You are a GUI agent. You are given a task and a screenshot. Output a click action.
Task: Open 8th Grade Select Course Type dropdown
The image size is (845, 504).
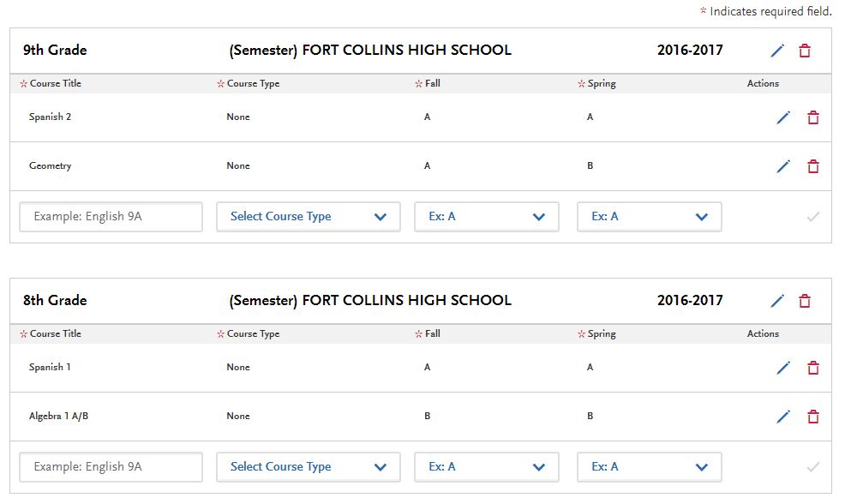pos(309,467)
